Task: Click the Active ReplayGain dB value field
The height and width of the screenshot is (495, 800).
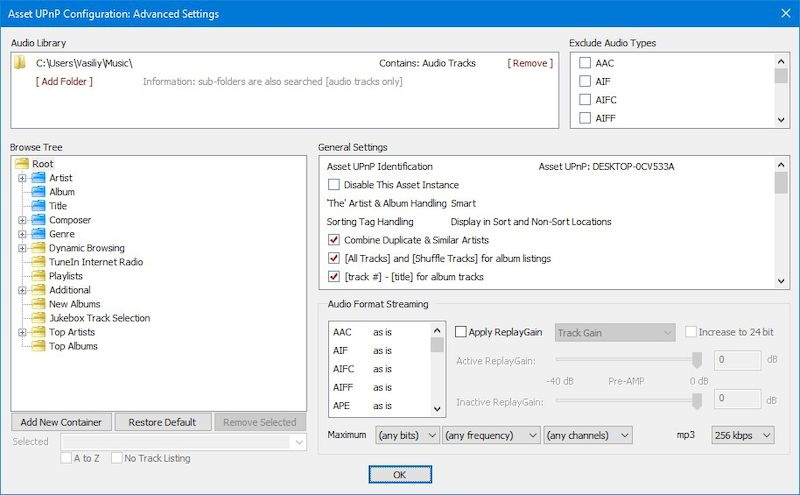Action: (737, 360)
